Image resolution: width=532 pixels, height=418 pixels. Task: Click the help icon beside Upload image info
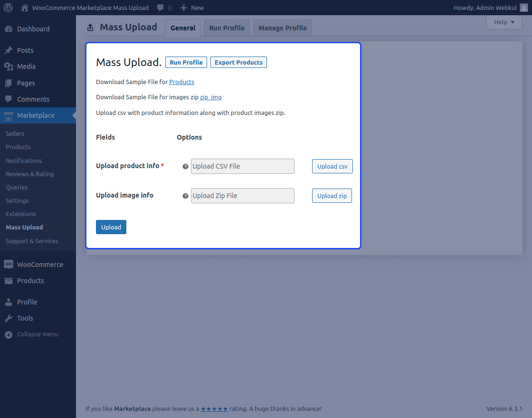coord(185,195)
